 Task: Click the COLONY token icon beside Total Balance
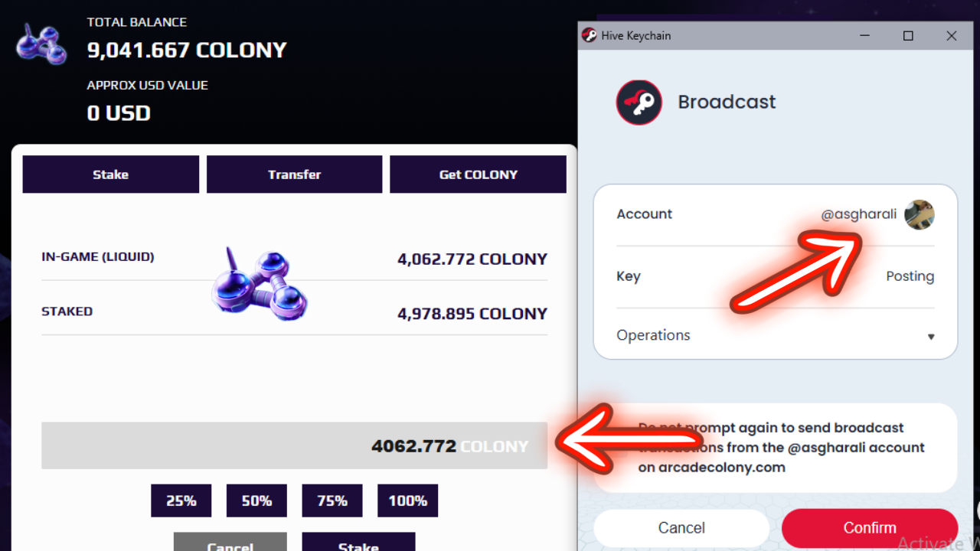point(42,44)
